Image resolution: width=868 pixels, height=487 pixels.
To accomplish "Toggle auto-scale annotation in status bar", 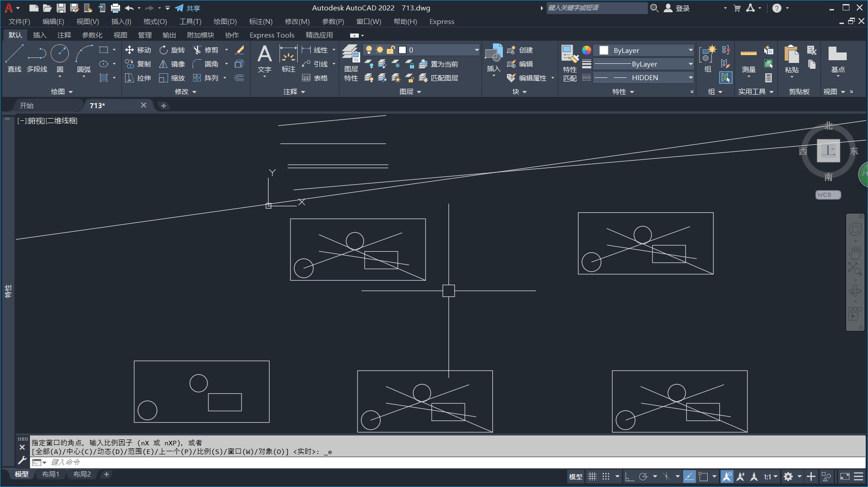I will (741, 476).
